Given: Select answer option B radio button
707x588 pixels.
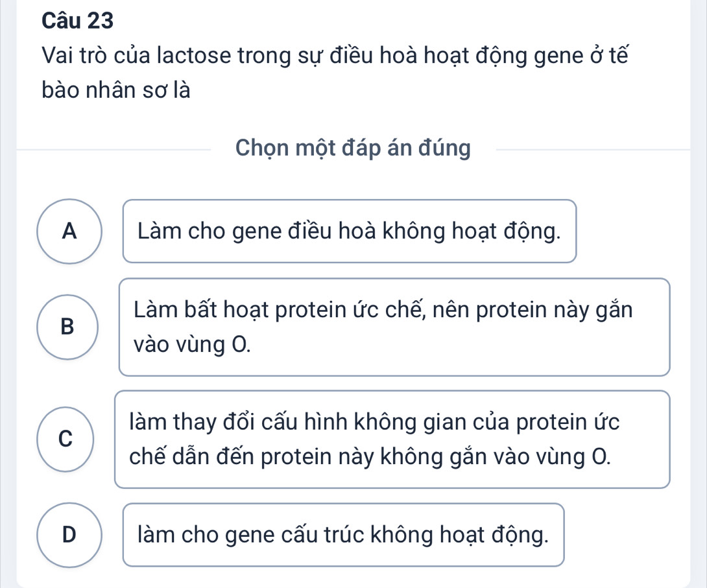Looking at the screenshot, I should [x=68, y=327].
